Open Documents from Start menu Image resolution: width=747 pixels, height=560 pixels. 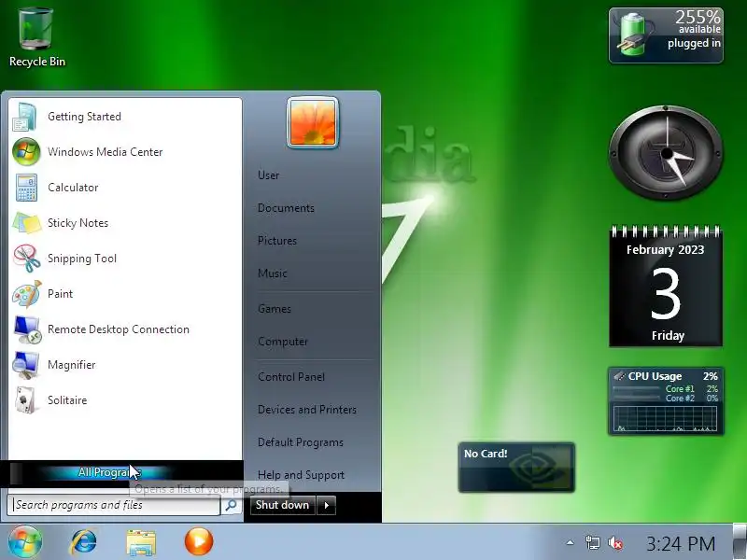click(286, 208)
